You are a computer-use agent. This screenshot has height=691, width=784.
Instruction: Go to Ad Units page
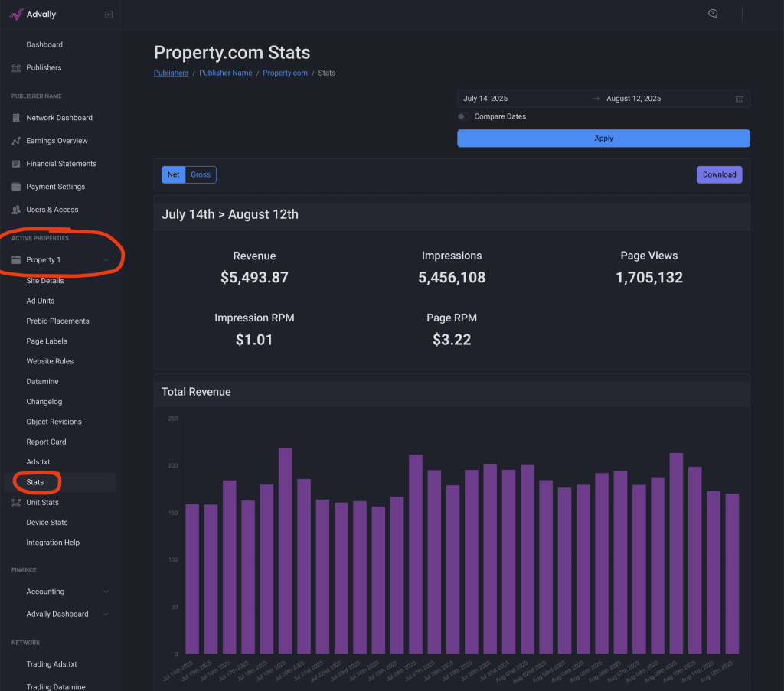pos(41,301)
